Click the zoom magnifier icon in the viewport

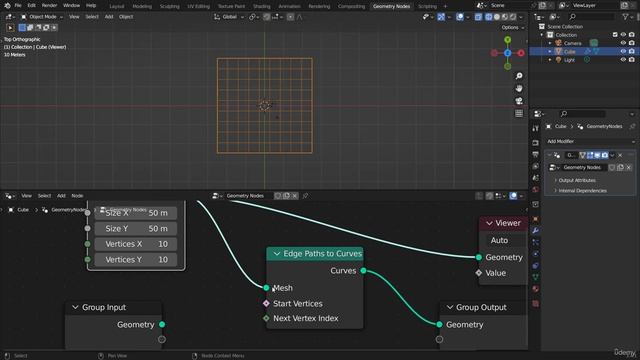pyautogui.click(x=519, y=76)
